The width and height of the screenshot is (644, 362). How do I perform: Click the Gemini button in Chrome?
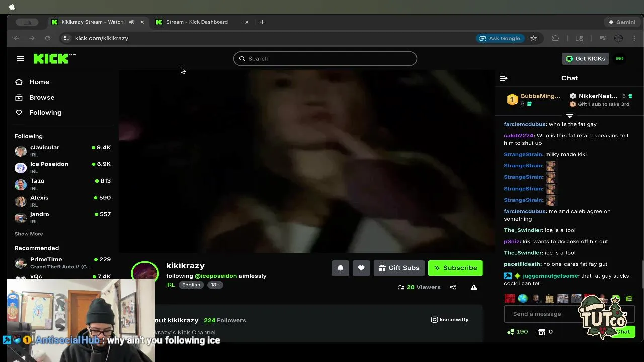coord(622,22)
